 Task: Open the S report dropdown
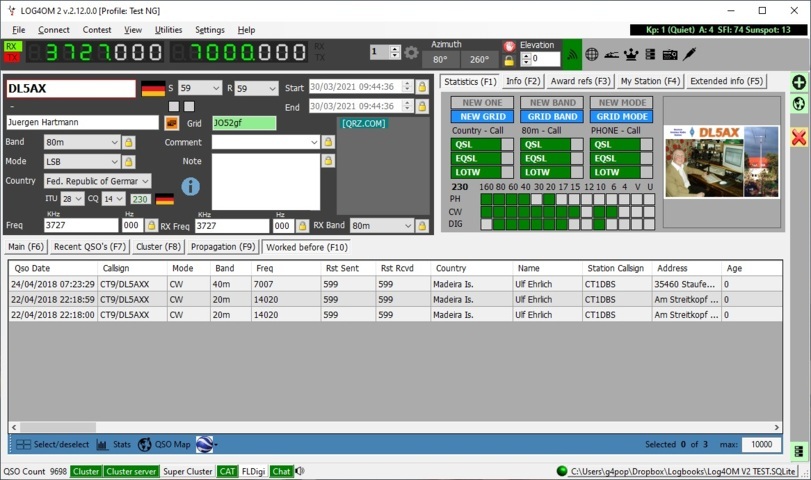(x=200, y=88)
